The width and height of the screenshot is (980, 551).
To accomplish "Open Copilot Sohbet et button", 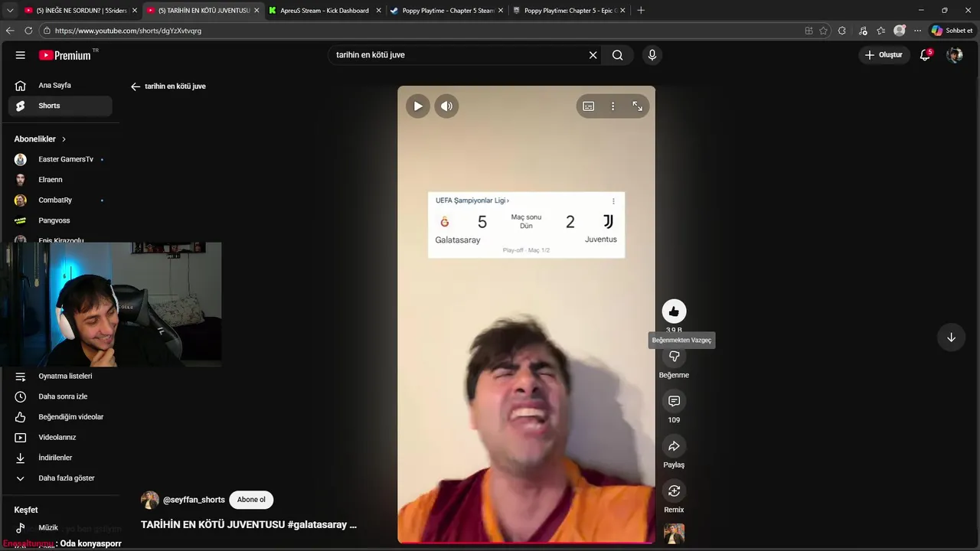I will pyautogui.click(x=952, y=31).
